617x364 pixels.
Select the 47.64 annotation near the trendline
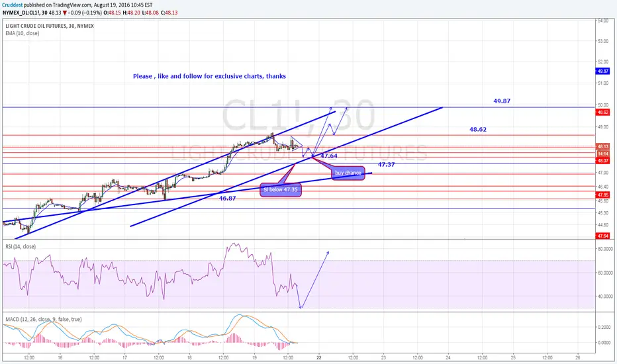[328, 156]
